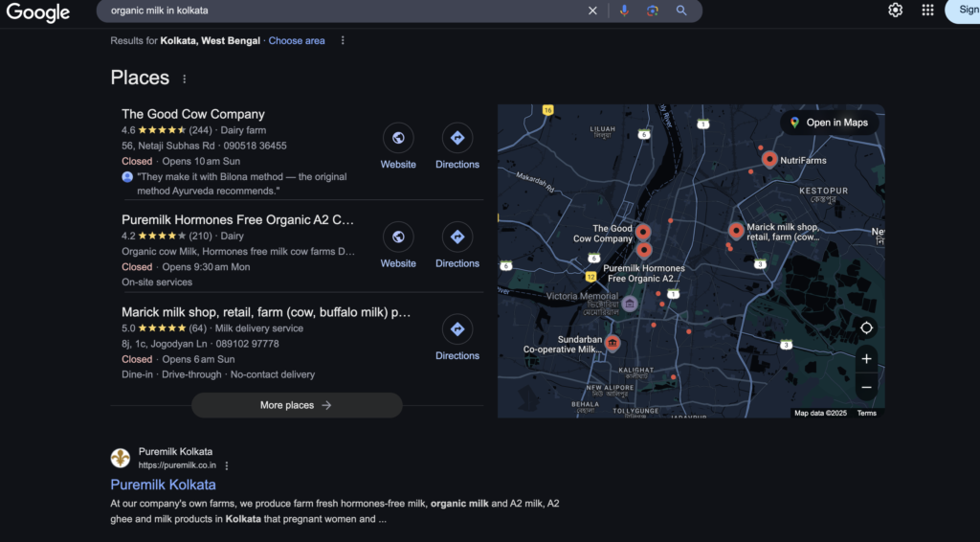This screenshot has width=980, height=542.
Task: Click the Bilona method review quote
Action: pyautogui.click(x=242, y=184)
